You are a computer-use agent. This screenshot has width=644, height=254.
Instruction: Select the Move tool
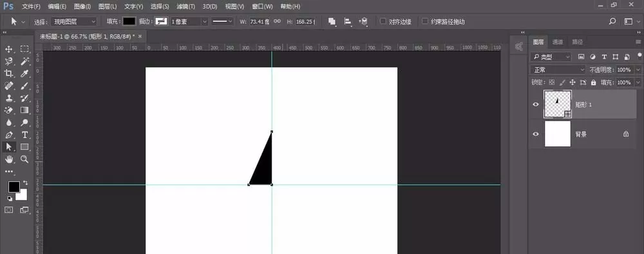(8, 50)
